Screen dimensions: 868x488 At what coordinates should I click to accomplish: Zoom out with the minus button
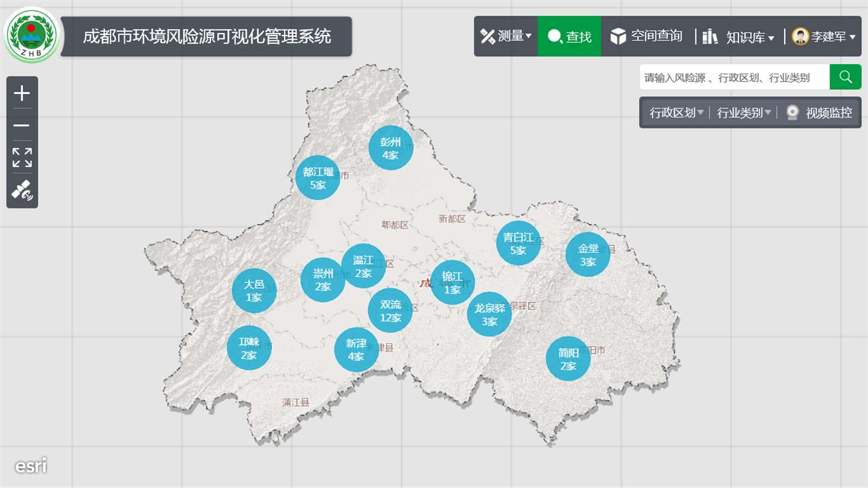click(22, 125)
